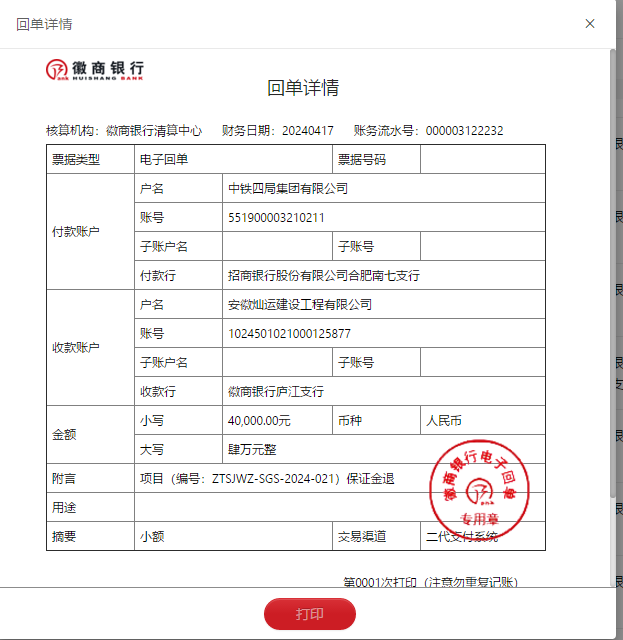Click paying bank 招商银行股份有限公司合肥南七支行
Viewport: 623px width, 640px height.
[323, 275]
